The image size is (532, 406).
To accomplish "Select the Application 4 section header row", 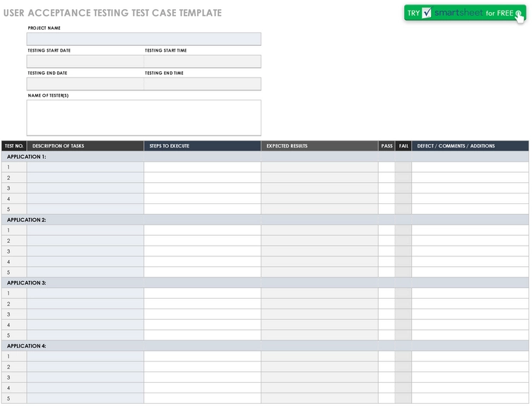I will coord(265,345).
